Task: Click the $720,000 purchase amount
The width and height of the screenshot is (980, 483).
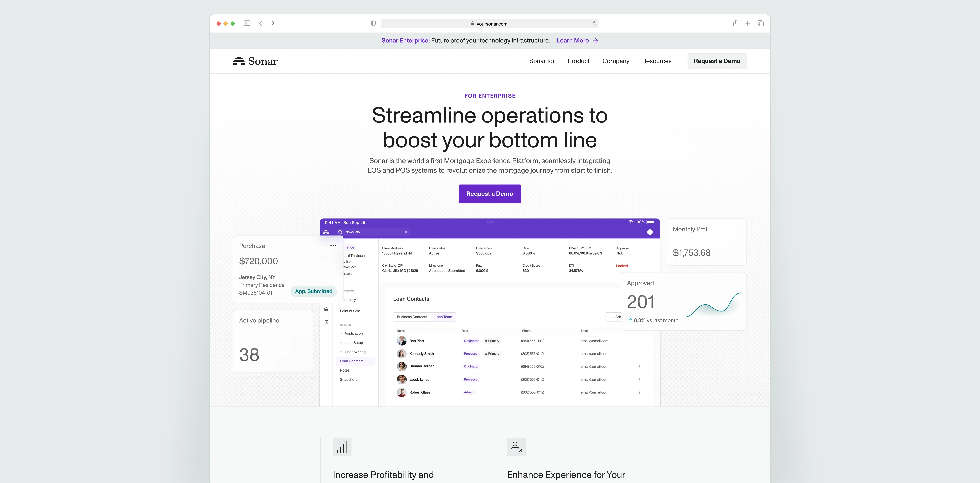Action: (x=258, y=261)
